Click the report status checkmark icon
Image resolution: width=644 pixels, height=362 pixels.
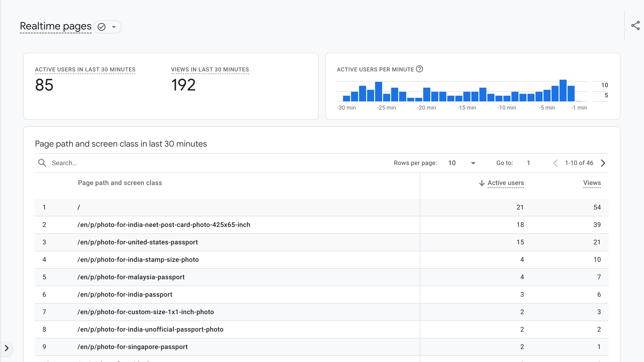click(x=101, y=27)
